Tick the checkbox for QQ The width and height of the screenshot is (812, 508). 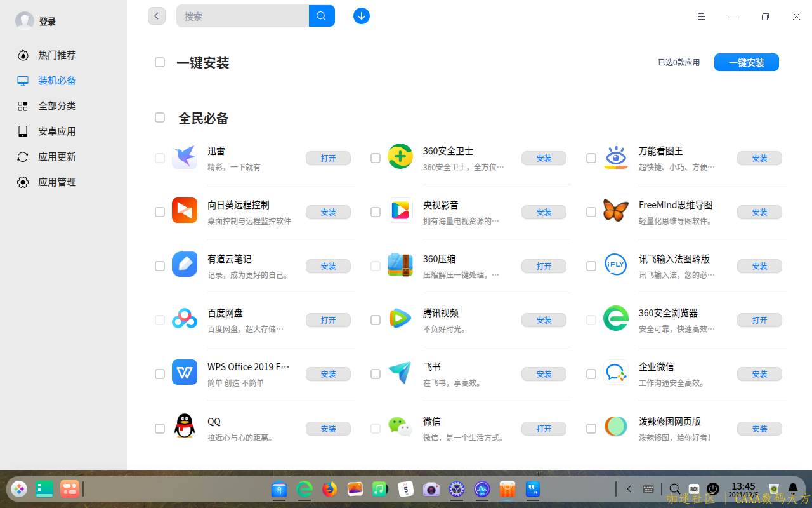(160, 429)
